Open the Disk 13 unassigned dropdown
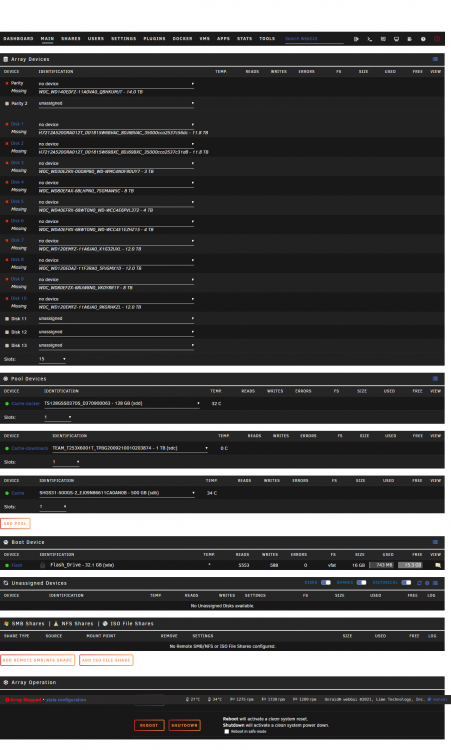The width and height of the screenshot is (451, 750). point(116,345)
